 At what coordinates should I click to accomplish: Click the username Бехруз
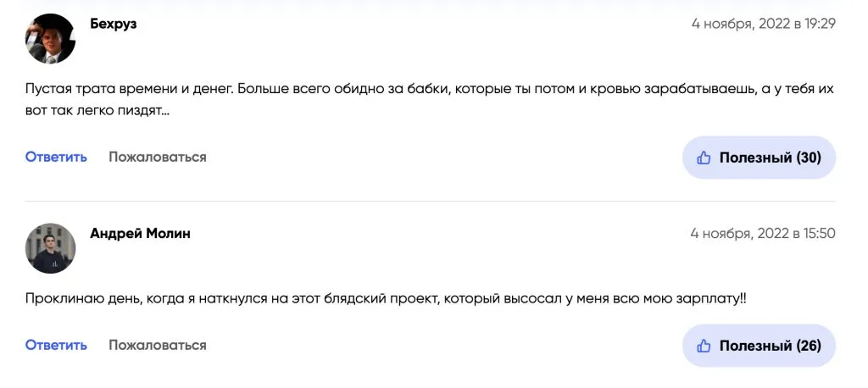click(114, 25)
